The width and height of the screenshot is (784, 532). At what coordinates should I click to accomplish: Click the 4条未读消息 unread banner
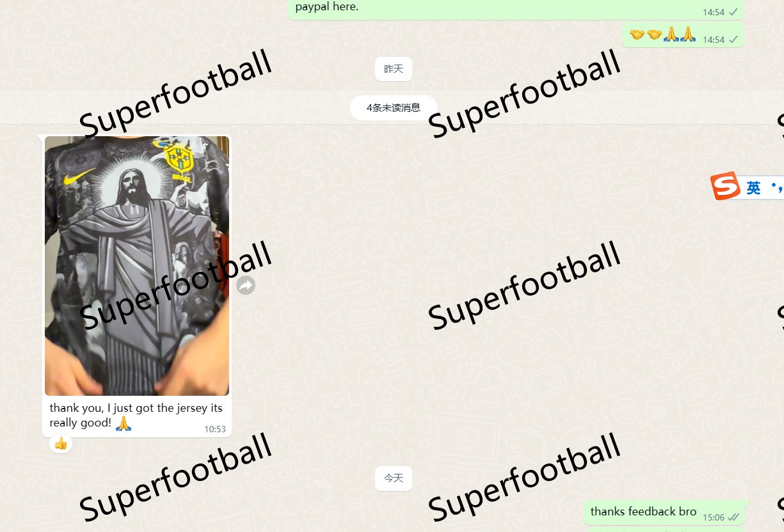tap(394, 107)
